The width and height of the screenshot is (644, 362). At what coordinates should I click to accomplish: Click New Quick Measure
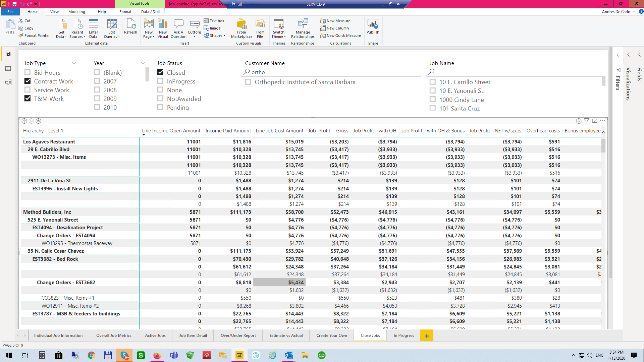point(341,36)
